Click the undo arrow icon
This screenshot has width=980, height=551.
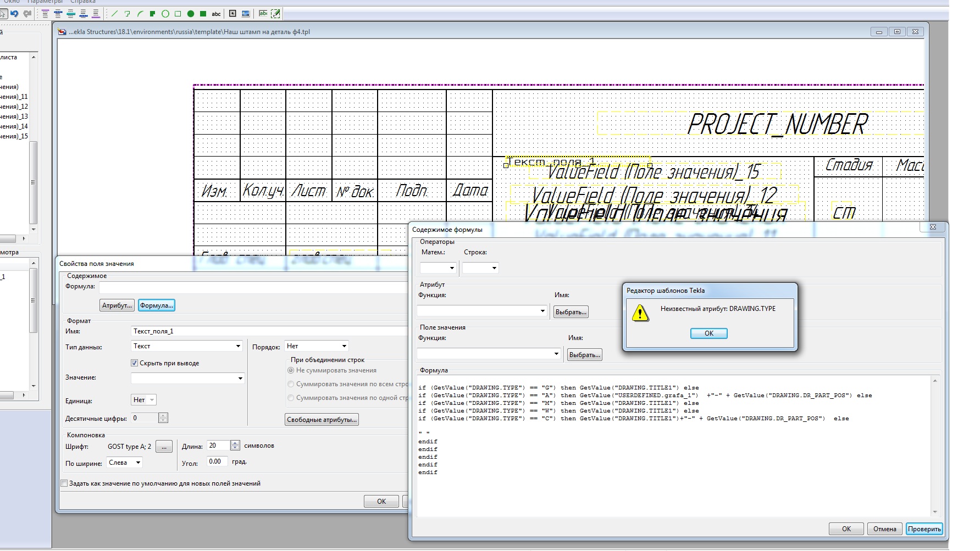(x=14, y=14)
